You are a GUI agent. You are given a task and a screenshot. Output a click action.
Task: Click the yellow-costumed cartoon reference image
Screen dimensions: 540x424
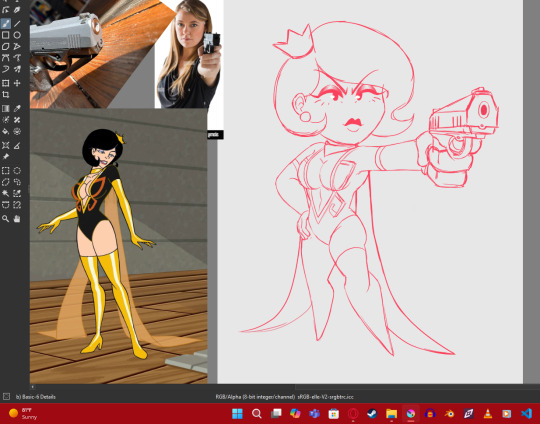point(118,246)
